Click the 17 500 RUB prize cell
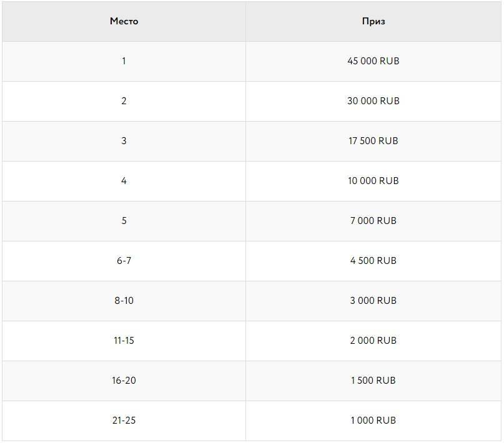 click(373, 141)
